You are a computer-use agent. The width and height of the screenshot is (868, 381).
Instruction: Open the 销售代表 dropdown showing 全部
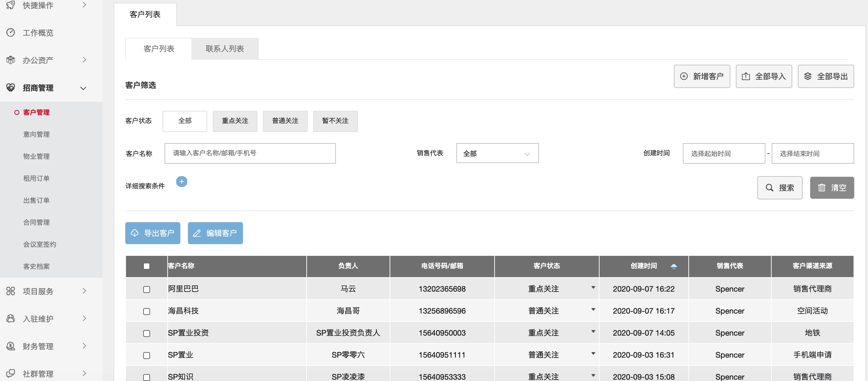coord(497,153)
